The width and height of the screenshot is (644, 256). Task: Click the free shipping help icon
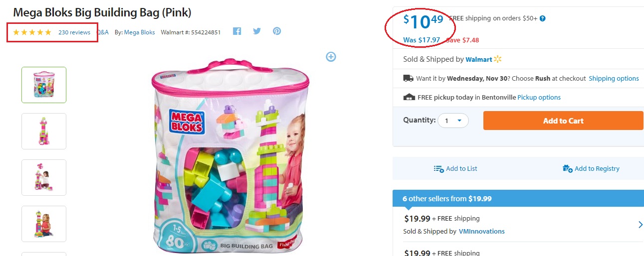(543, 18)
